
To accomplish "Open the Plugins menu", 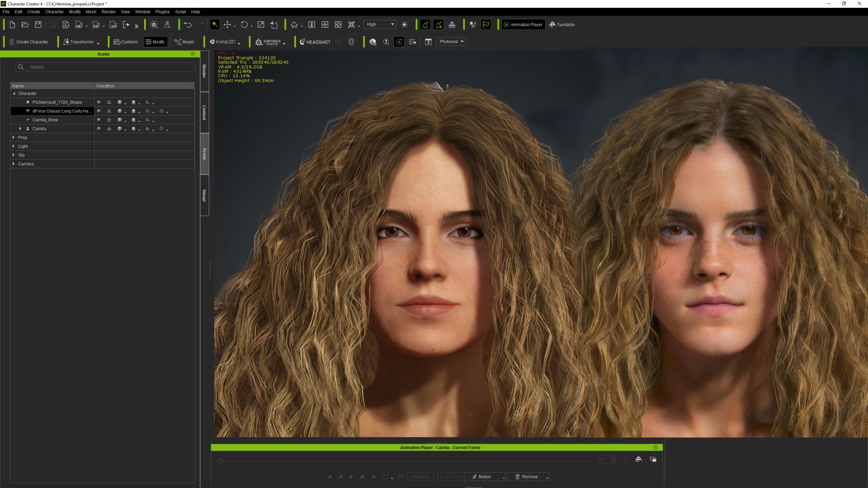I will pyautogui.click(x=162, y=12).
